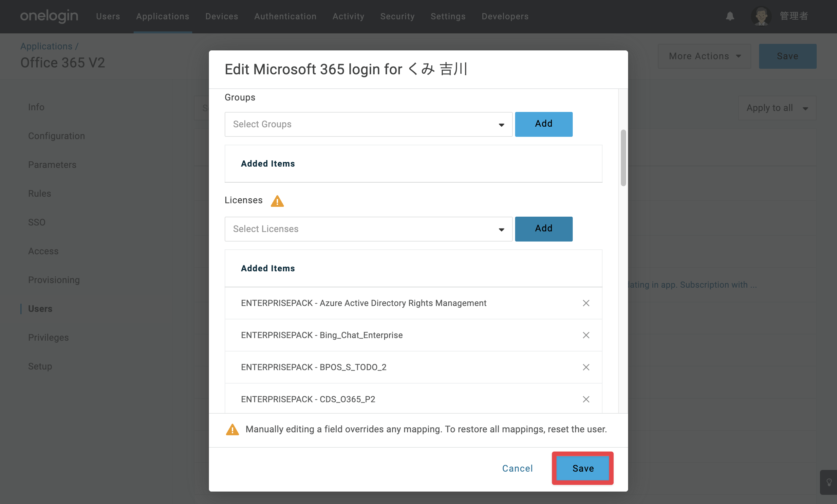The width and height of the screenshot is (837, 504).
Task: Open the Users menu in top navigation
Action: coord(108,16)
